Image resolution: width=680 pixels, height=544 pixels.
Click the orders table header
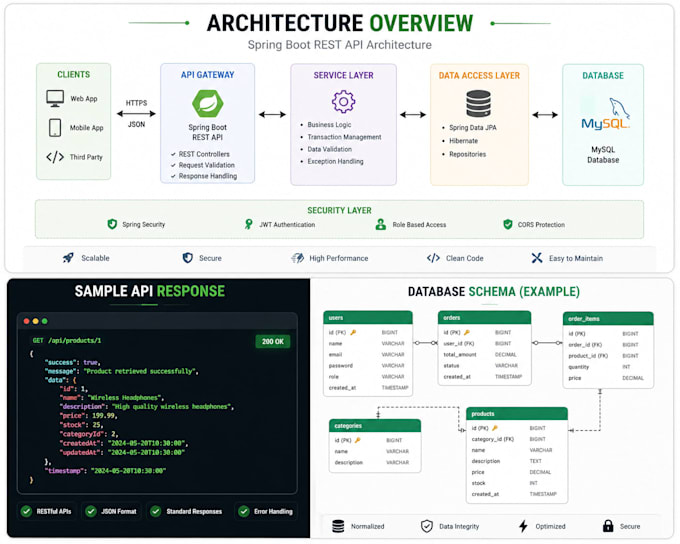tap(484, 318)
